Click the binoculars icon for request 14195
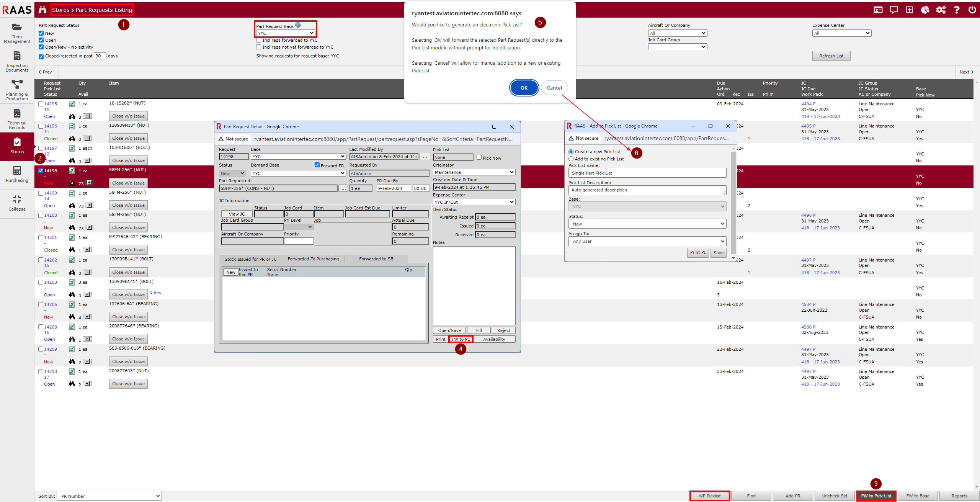The image size is (980, 502). point(72,116)
